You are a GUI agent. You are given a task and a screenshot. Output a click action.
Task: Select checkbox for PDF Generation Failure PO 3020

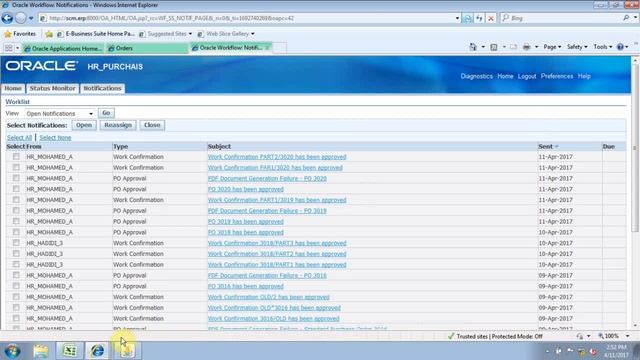click(16, 178)
